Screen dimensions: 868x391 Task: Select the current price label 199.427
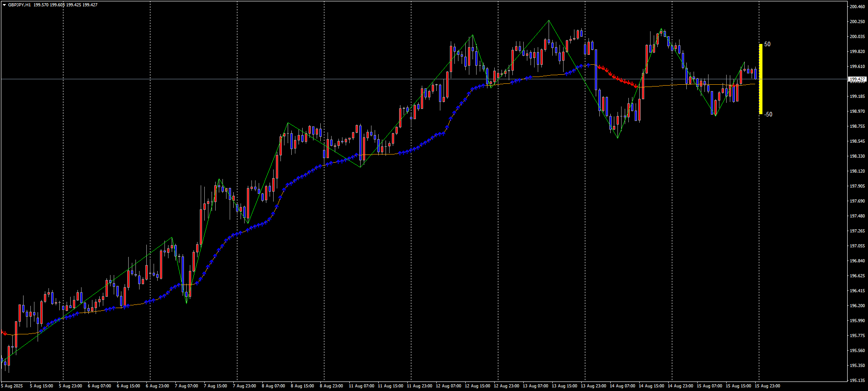(857, 79)
